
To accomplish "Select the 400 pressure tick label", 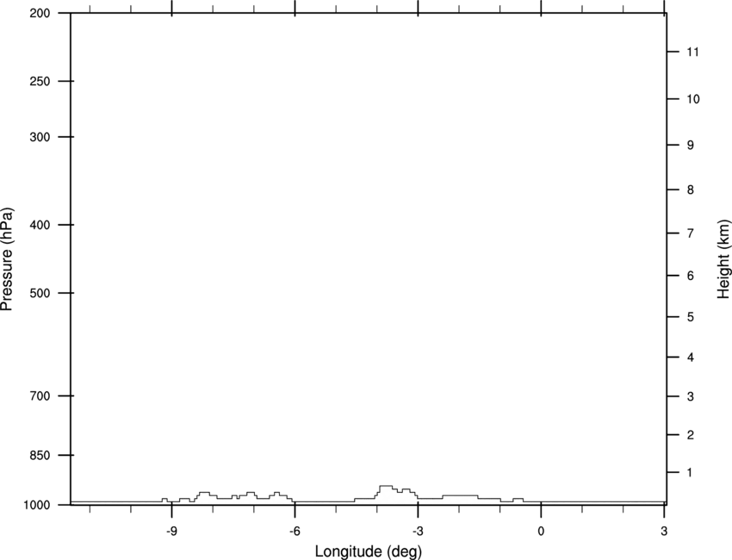I will coord(40,225).
